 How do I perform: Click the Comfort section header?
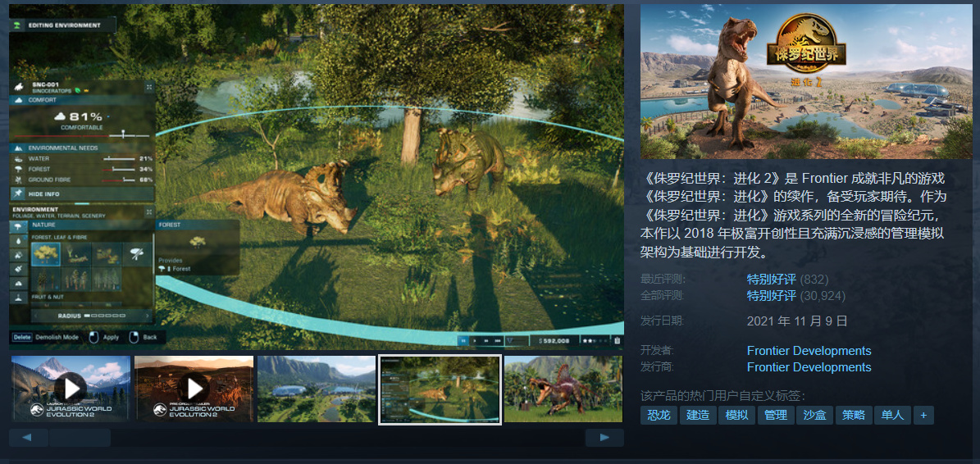82,100
